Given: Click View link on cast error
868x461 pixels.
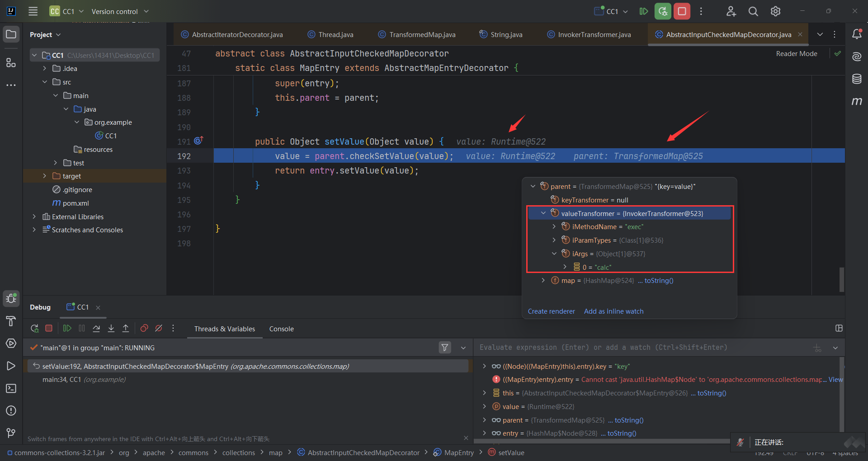Looking at the screenshot, I should [835, 380].
